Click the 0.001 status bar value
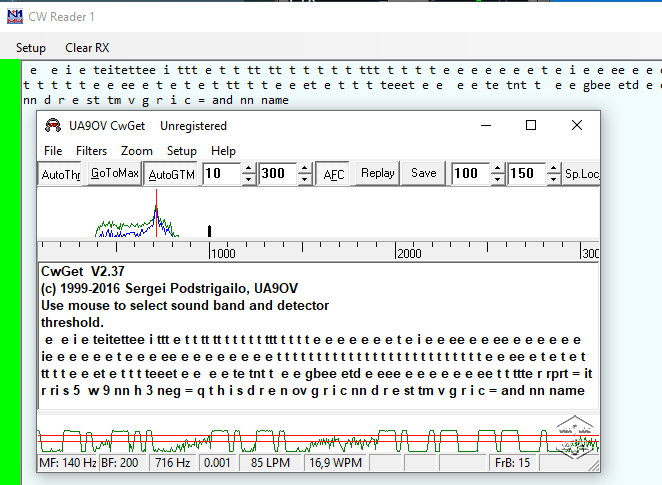 pos(217,463)
